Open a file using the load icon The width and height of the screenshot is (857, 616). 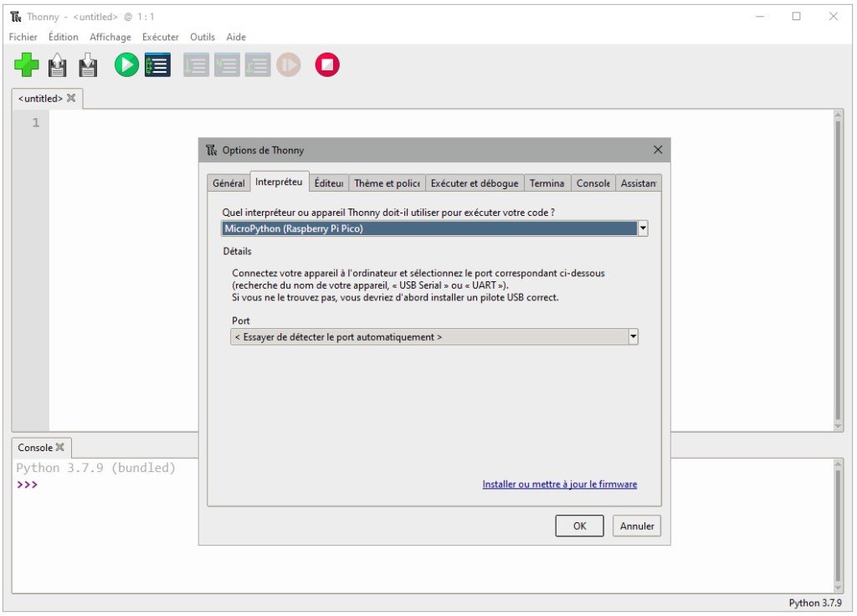click(x=56, y=64)
